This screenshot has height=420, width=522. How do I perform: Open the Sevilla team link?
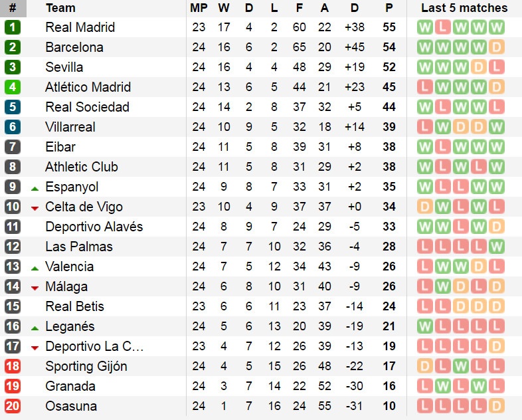coord(64,67)
